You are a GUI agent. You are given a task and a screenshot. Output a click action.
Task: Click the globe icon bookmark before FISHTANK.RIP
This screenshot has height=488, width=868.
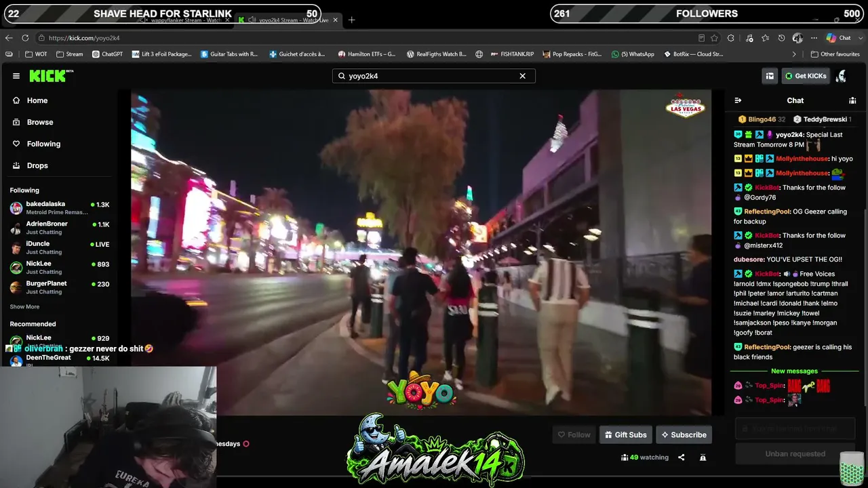(479, 54)
